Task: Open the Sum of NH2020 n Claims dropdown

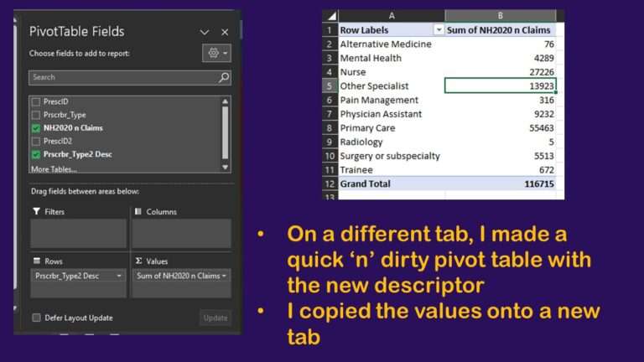Action: click(x=224, y=276)
